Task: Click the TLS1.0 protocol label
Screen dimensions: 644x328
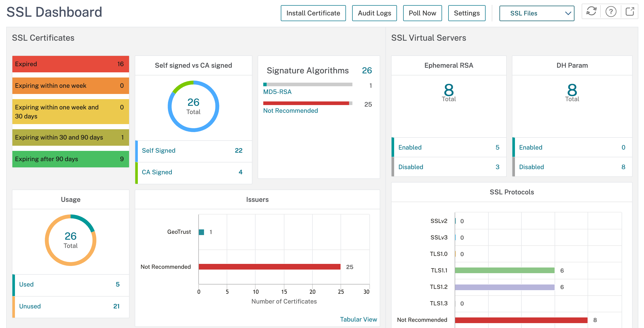Action: click(x=439, y=254)
